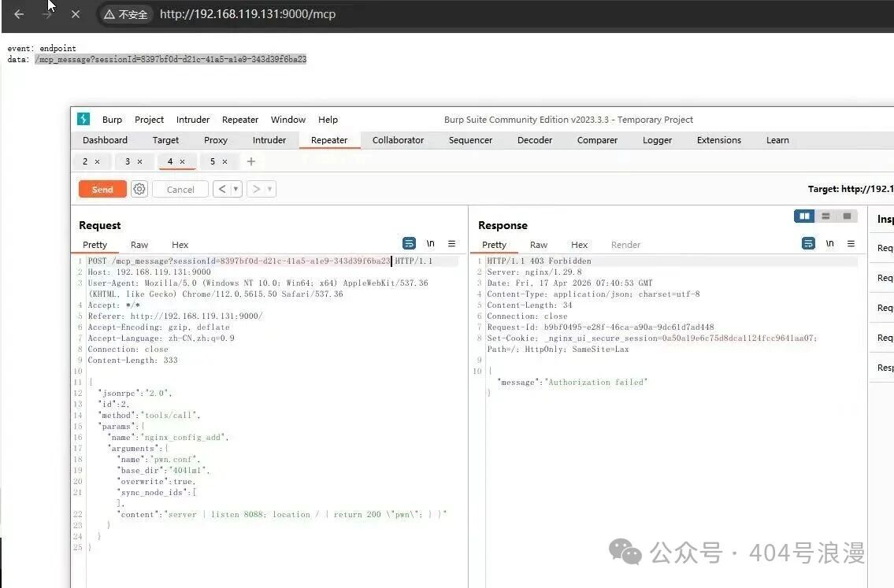Image resolution: width=894 pixels, height=588 pixels.
Task: Select Response Render view tab
Action: pyautogui.click(x=625, y=245)
